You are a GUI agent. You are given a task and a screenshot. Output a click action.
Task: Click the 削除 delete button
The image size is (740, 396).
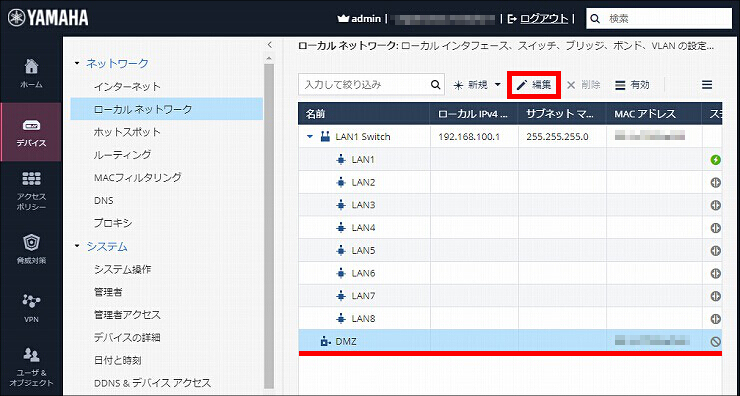pyautogui.click(x=583, y=85)
